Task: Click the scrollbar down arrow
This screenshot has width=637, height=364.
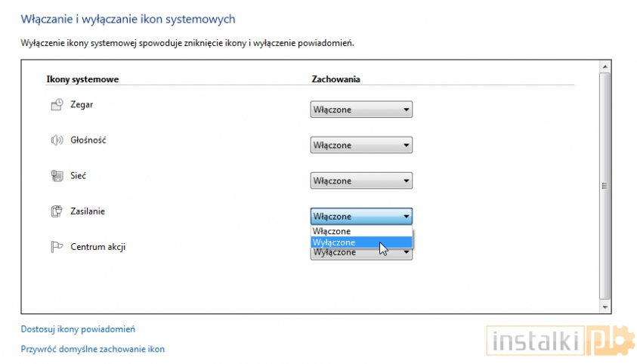Action: 604,307
